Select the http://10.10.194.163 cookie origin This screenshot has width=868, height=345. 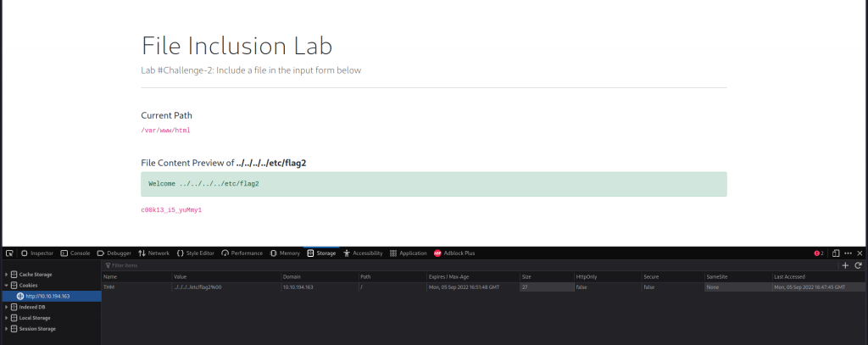point(47,296)
